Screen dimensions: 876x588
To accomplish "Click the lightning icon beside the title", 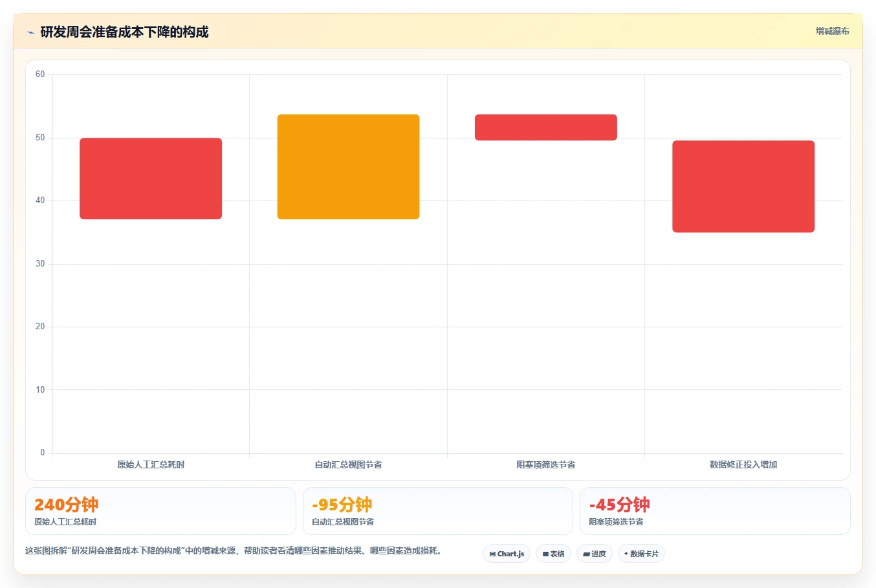I will pyautogui.click(x=30, y=32).
